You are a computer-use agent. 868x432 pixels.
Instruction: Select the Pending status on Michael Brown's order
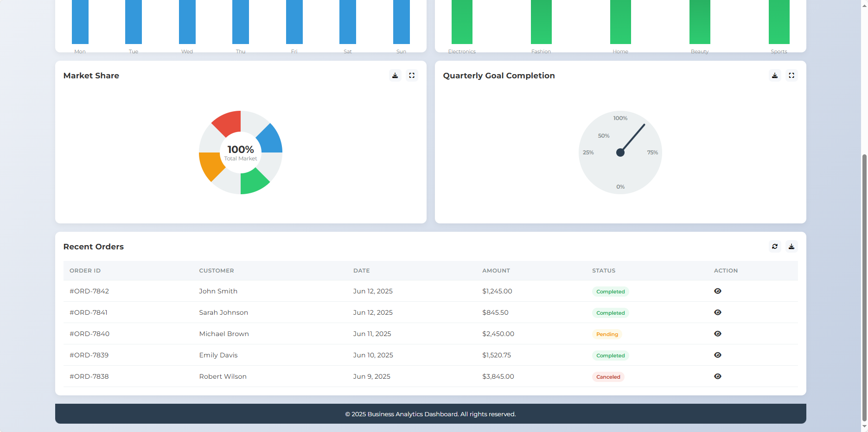pyautogui.click(x=607, y=334)
